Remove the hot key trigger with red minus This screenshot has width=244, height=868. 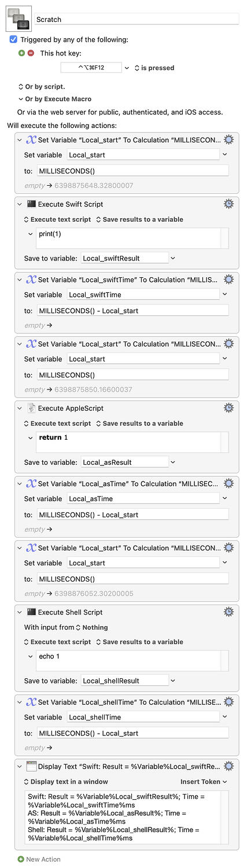point(31,53)
